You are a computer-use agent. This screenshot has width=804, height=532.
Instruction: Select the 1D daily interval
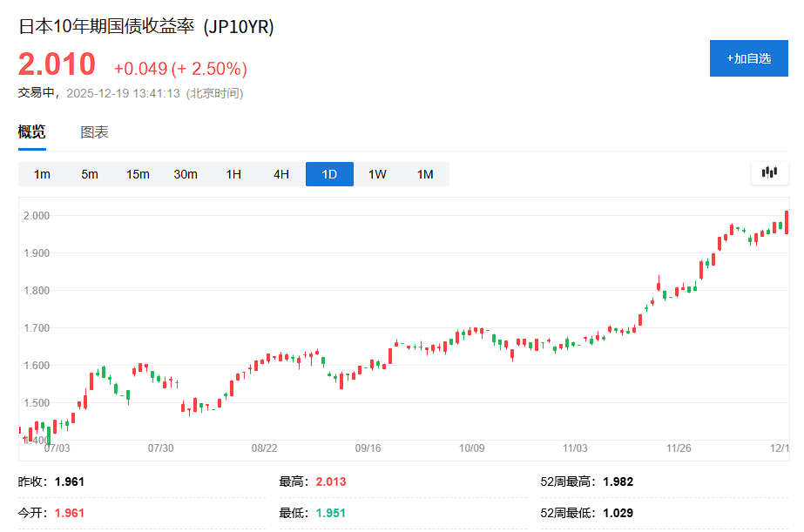(x=329, y=174)
